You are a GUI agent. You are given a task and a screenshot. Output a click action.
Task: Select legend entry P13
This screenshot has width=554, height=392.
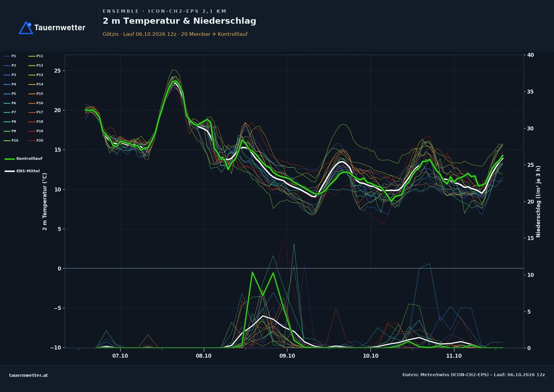coord(36,75)
